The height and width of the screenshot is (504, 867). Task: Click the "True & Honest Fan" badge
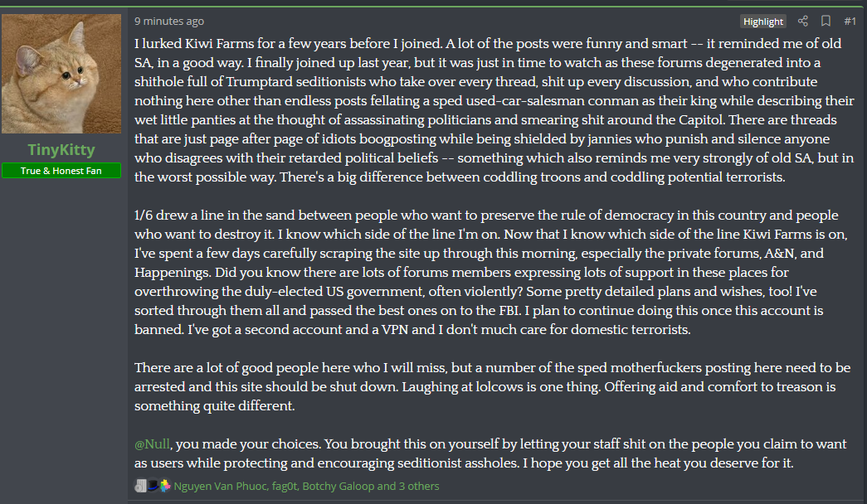coord(61,170)
